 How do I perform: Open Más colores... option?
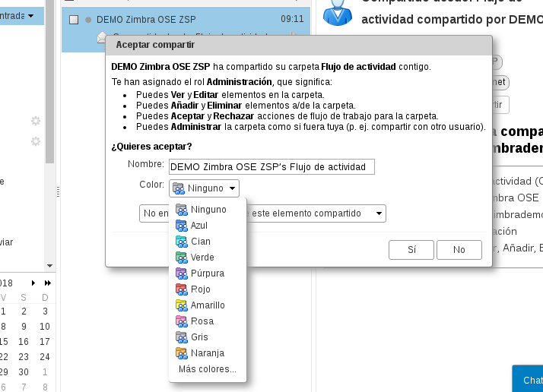coord(208,368)
